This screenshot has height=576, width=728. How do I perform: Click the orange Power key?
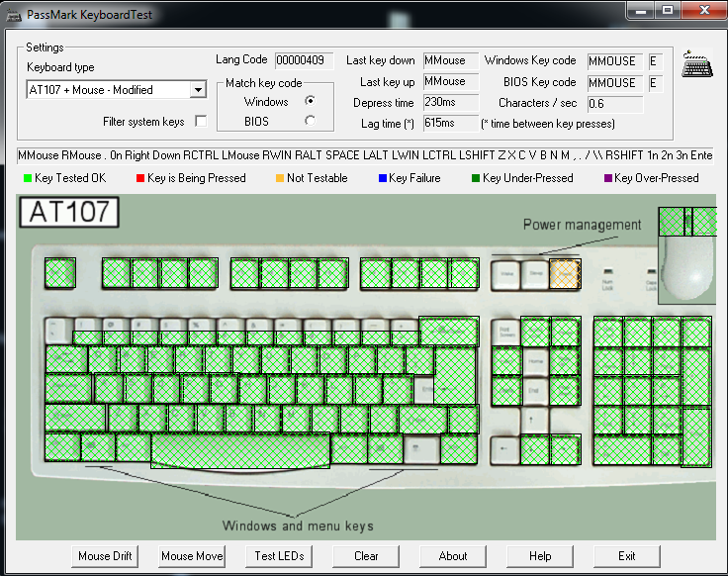pos(565,274)
